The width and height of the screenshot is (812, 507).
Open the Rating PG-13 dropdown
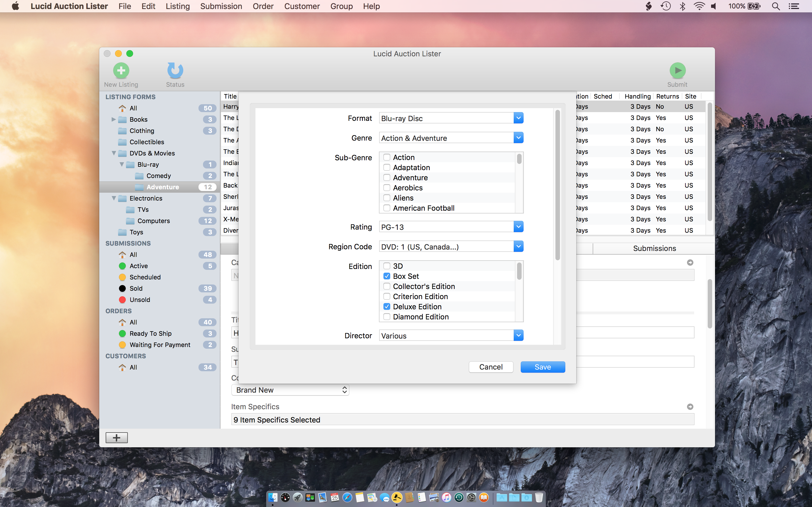point(518,227)
